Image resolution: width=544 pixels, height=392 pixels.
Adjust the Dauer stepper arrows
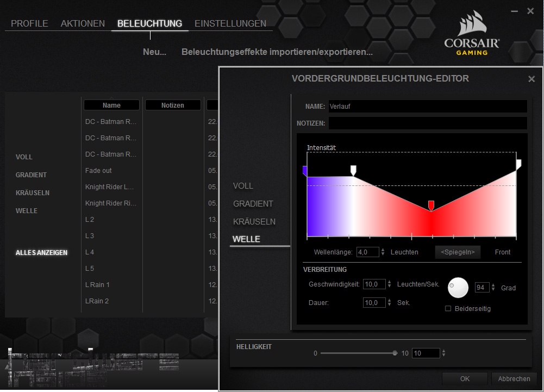[x=389, y=303]
